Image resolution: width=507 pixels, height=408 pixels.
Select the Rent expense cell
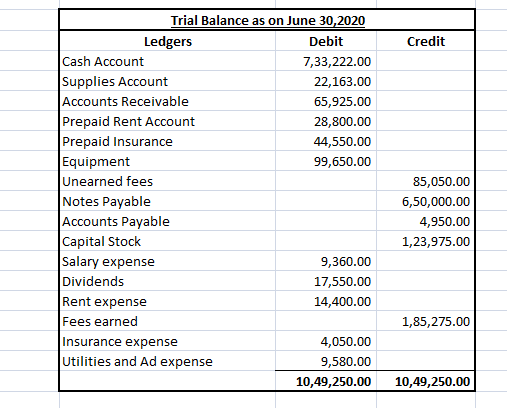tap(168, 301)
